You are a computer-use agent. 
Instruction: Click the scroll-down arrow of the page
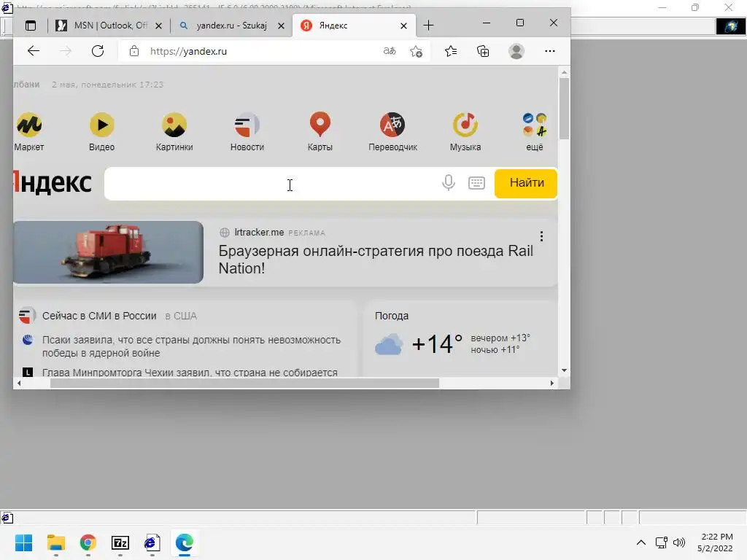click(564, 370)
